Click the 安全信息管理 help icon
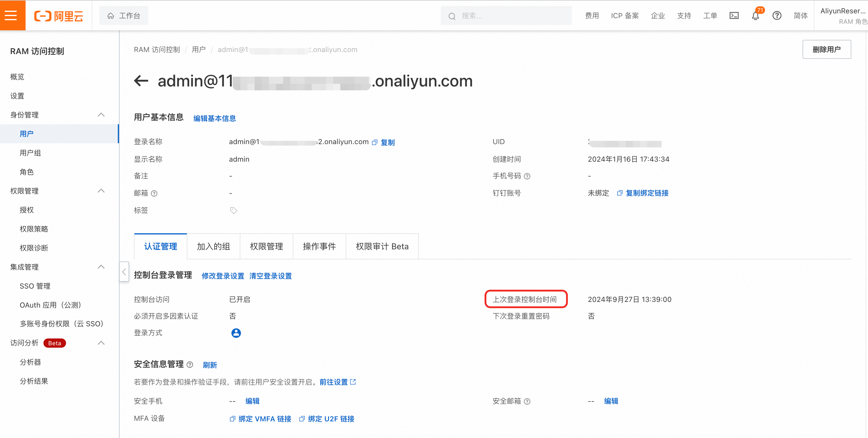This screenshot has width=868, height=438. (190, 365)
